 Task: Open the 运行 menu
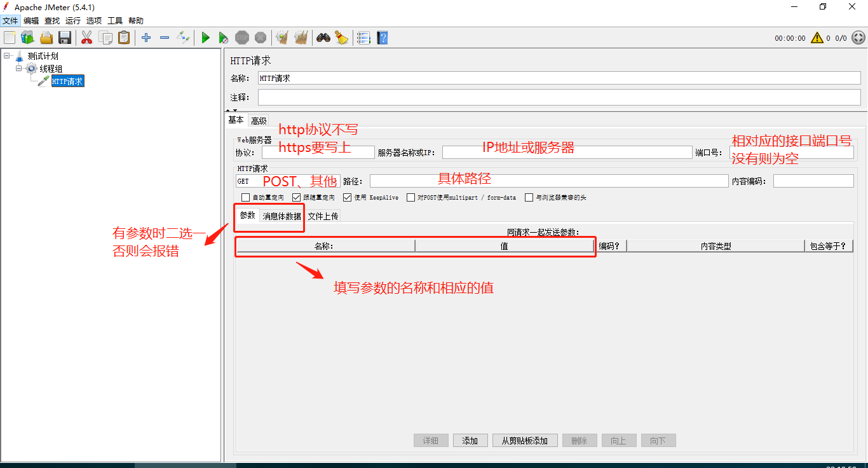click(73, 21)
